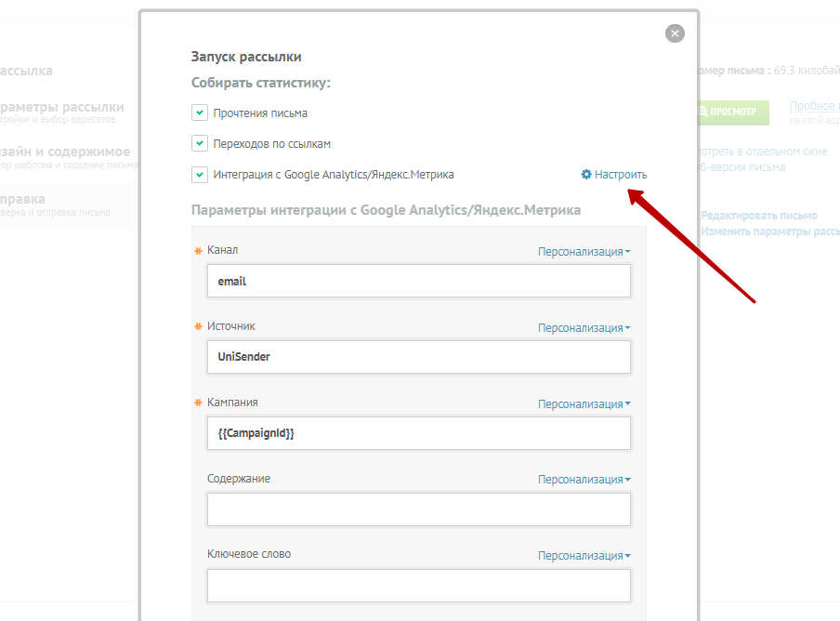The height and width of the screenshot is (621, 840).
Task: Expand Персонализация menu for Кампания
Action: 584,404
